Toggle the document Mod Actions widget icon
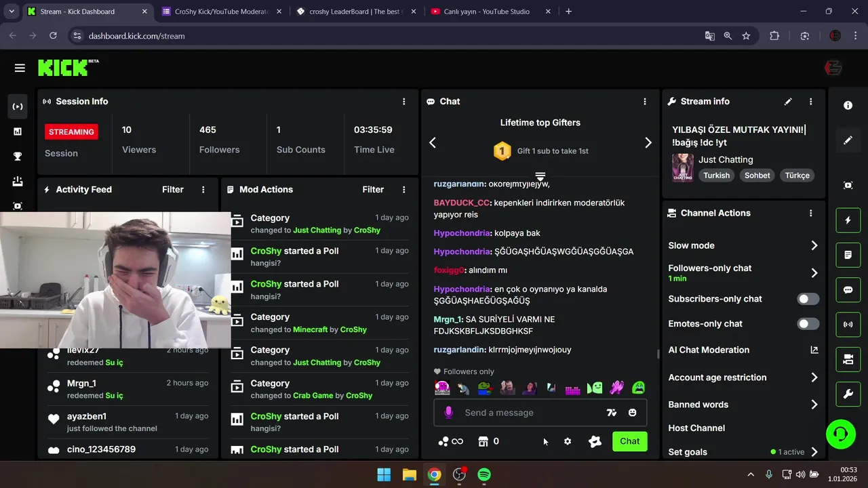Screen dimensions: 868x488 pos(848,255)
